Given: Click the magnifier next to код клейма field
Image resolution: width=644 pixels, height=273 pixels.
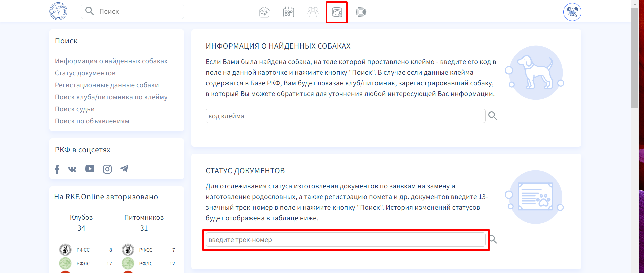Looking at the screenshot, I should click(x=493, y=116).
